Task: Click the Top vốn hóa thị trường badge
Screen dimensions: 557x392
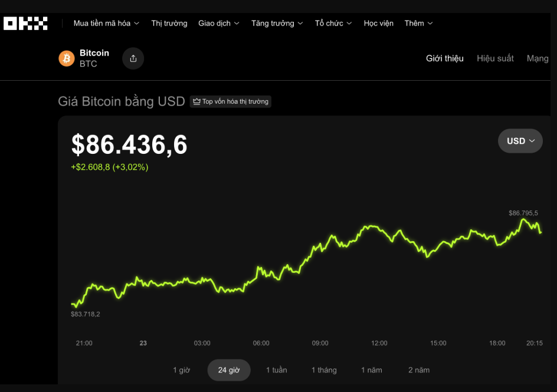Action: pos(231,101)
